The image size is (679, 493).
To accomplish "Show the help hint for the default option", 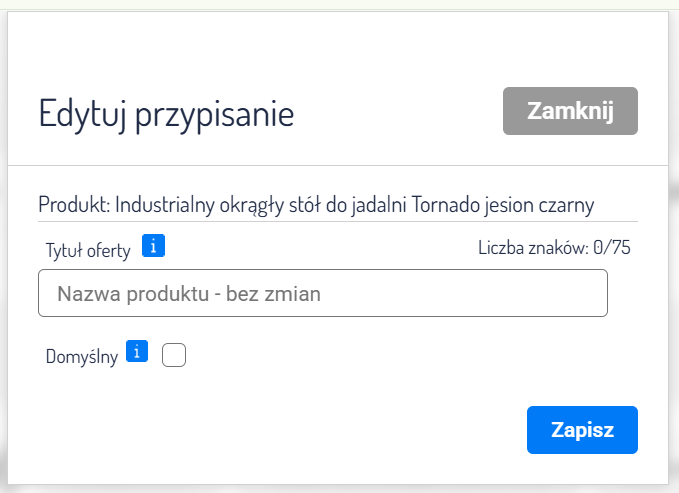I will (x=139, y=351).
